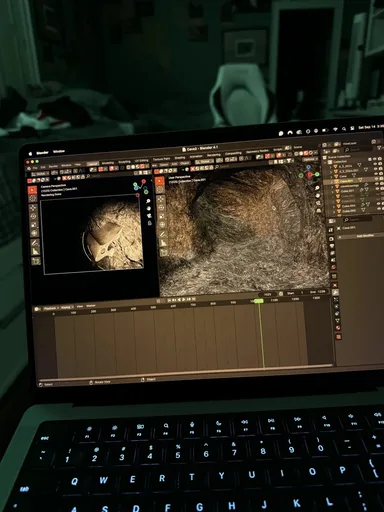Click the zoom magnifier in the camera viewport
Viewport: 384px width, 512px height.
(148, 201)
